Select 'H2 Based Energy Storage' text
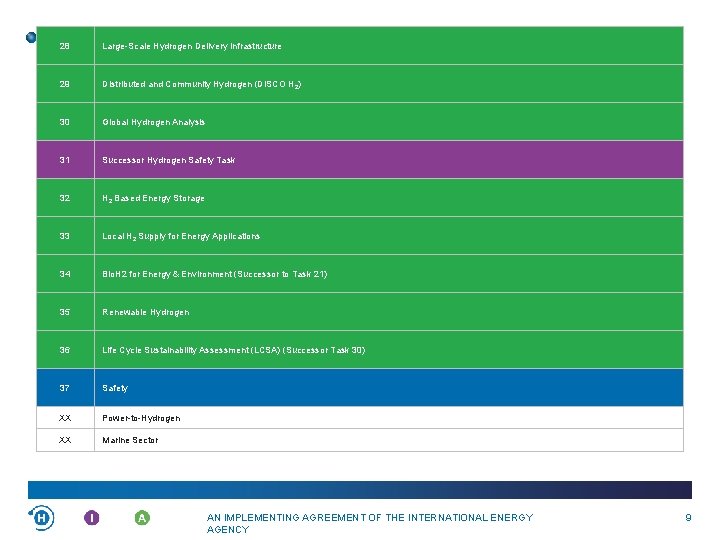Image resolution: width=720 pixels, height=540 pixels. 153,198
